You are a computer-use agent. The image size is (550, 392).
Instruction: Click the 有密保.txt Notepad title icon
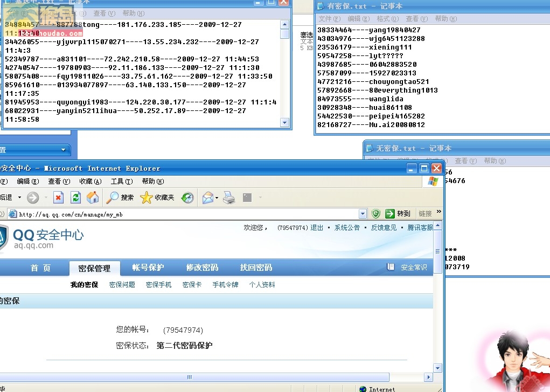320,6
